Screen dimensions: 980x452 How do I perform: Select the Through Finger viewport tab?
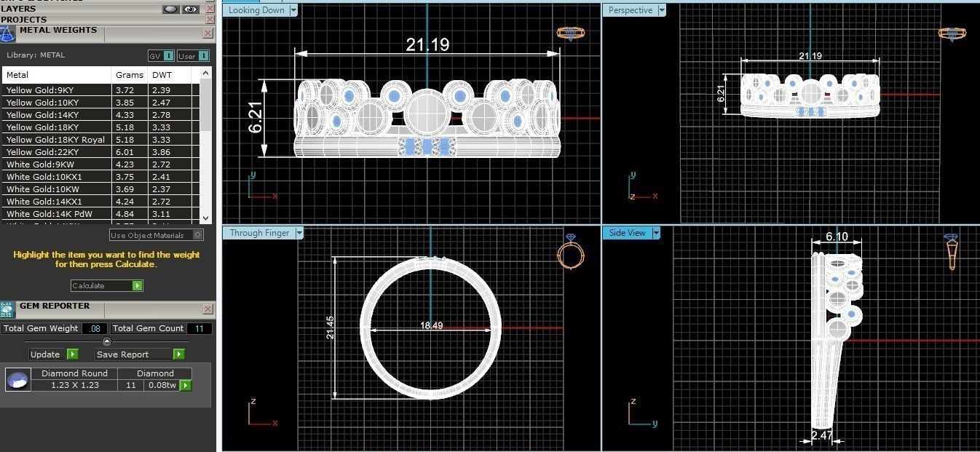259,233
